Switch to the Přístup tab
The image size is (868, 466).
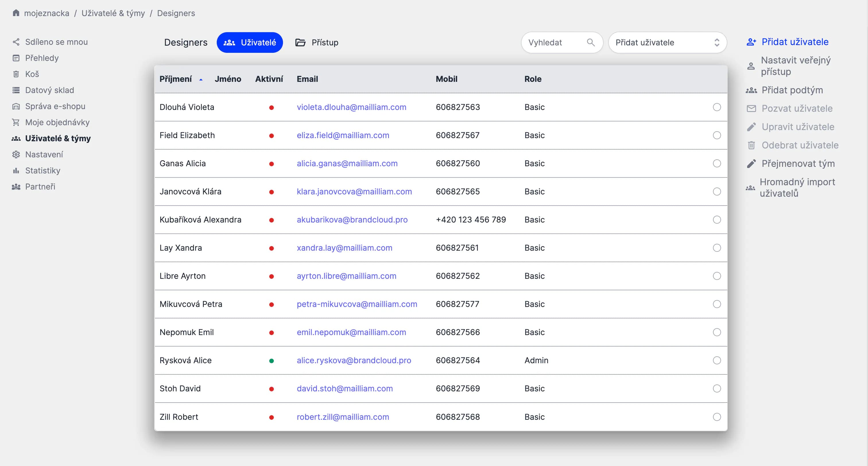click(317, 42)
